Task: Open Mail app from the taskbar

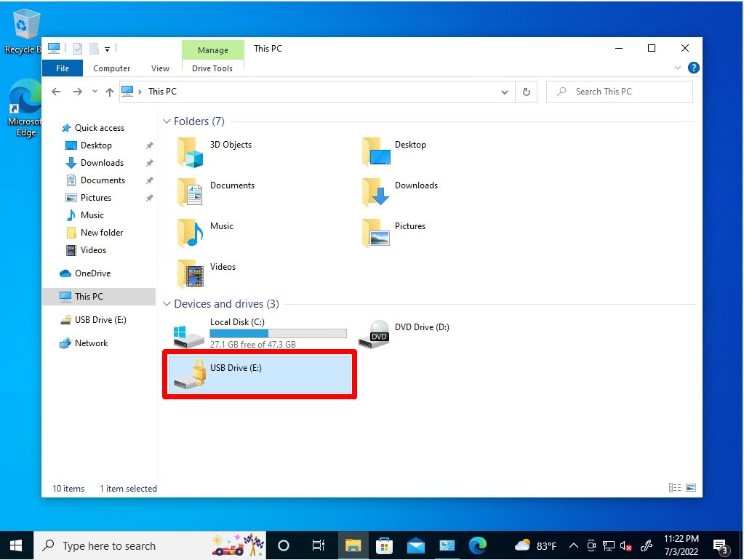Action: [416, 545]
